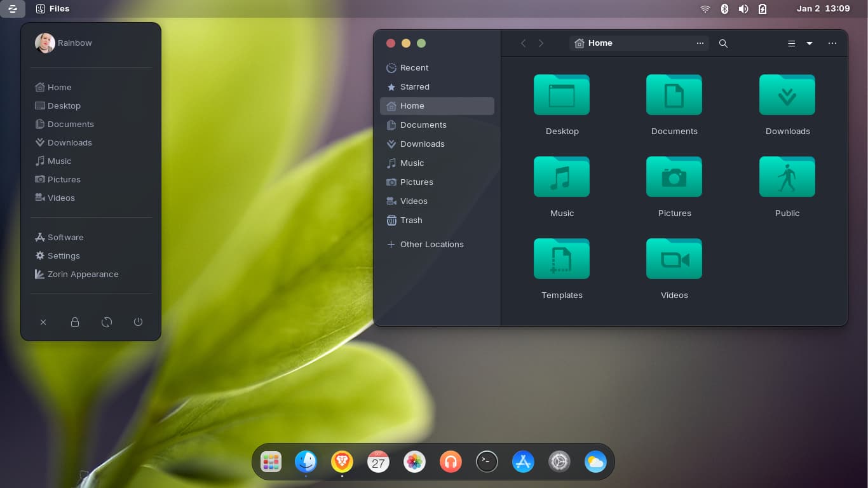Image resolution: width=868 pixels, height=488 pixels.
Task: Open the search icon in Files toolbar
Action: [x=723, y=43]
